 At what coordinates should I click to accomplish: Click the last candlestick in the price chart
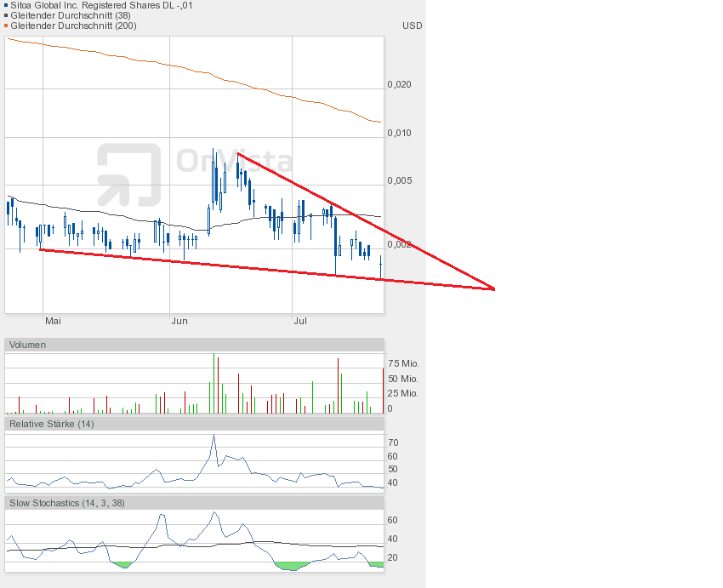(x=380, y=266)
